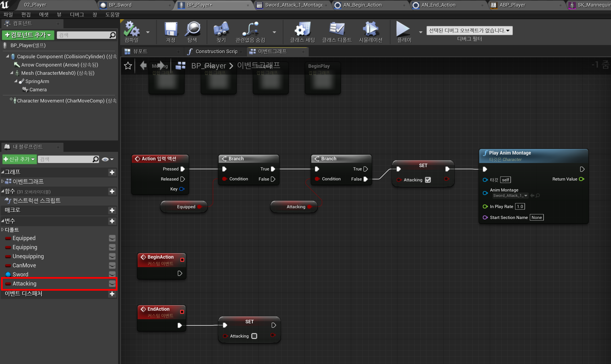The width and height of the screenshot is (611, 364).
Task: Open debug object selector dropdown
Action: 469,30
